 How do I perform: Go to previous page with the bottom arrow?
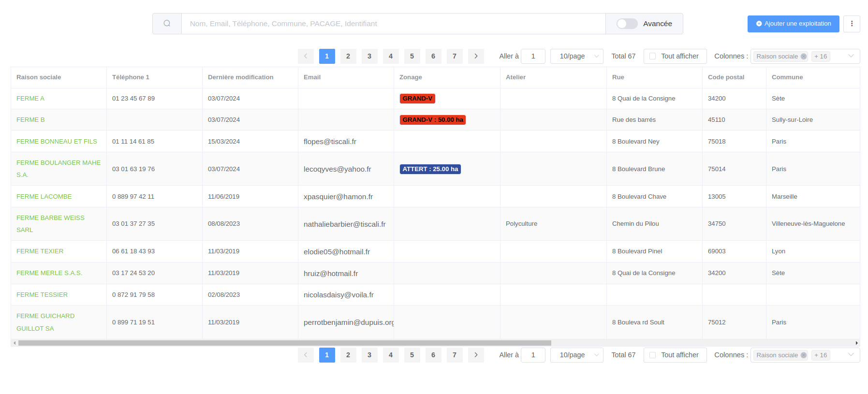click(306, 355)
